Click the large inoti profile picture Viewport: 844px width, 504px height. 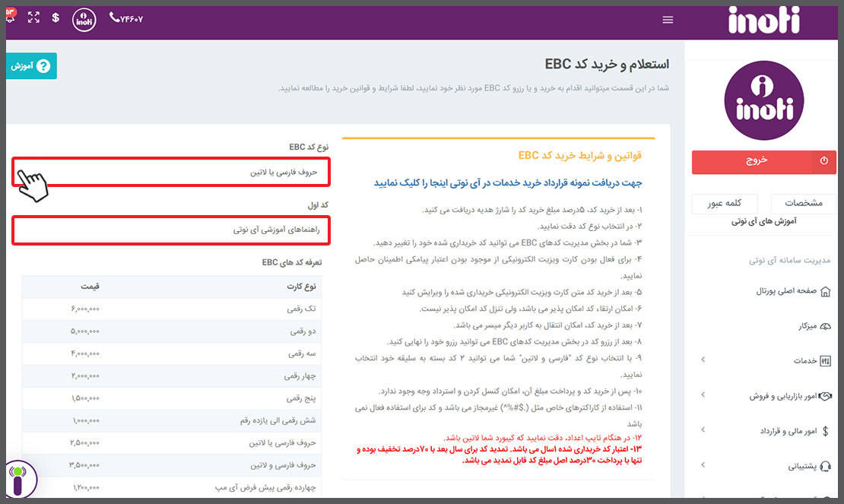click(764, 100)
